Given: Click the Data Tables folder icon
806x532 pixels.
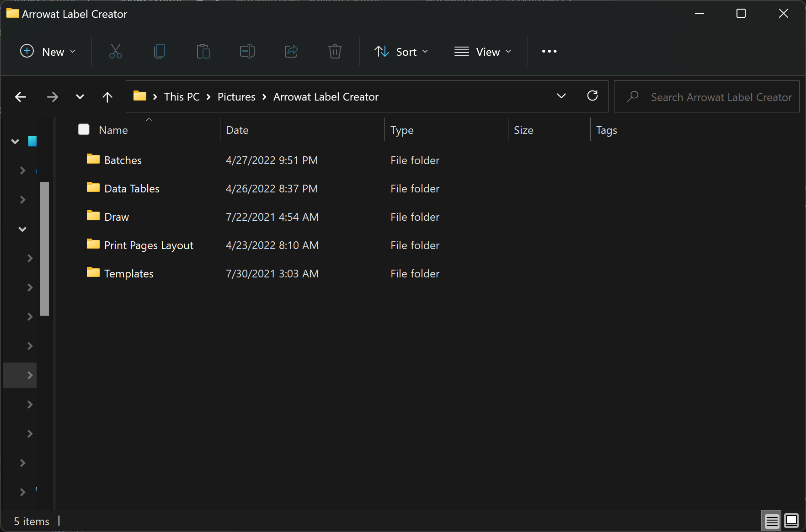Looking at the screenshot, I should pos(93,187).
